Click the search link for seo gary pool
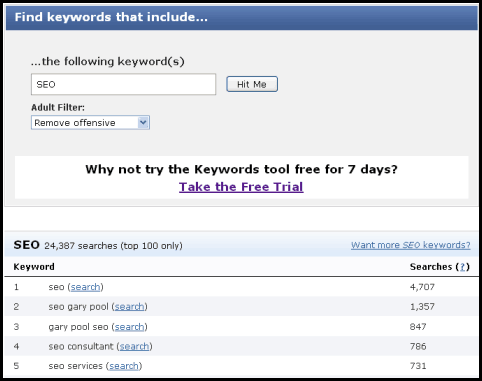Image resolution: width=482 pixels, height=381 pixels. (129, 307)
